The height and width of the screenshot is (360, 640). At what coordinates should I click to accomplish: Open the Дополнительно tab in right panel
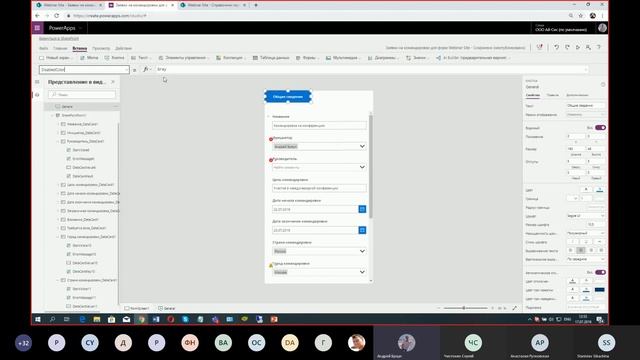577,95
